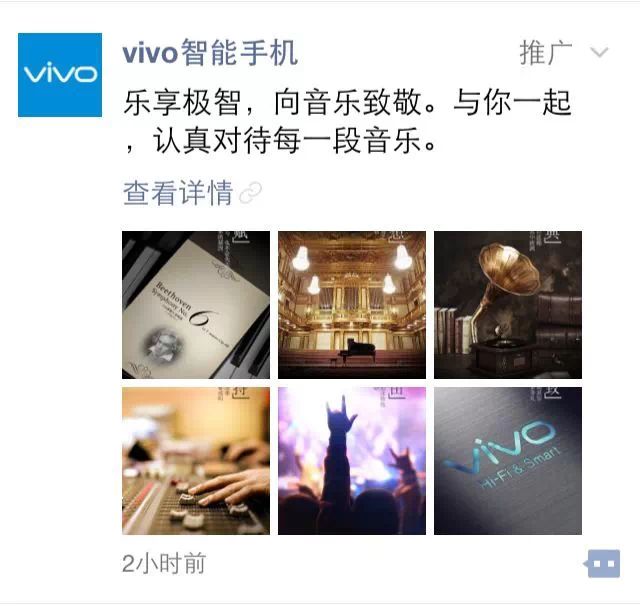The width and height of the screenshot is (640, 606).
Task: Click Beethoven's portrait on the sheet music image
Action: [x=163, y=345]
